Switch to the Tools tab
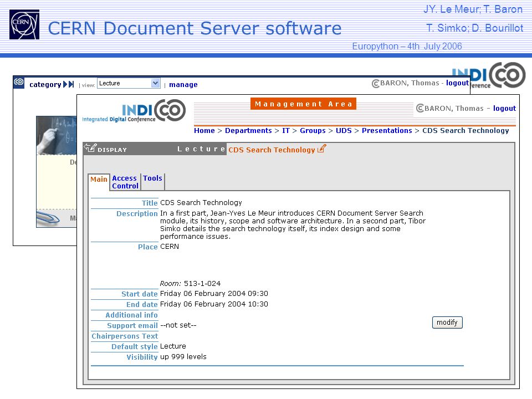 click(x=152, y=178)
